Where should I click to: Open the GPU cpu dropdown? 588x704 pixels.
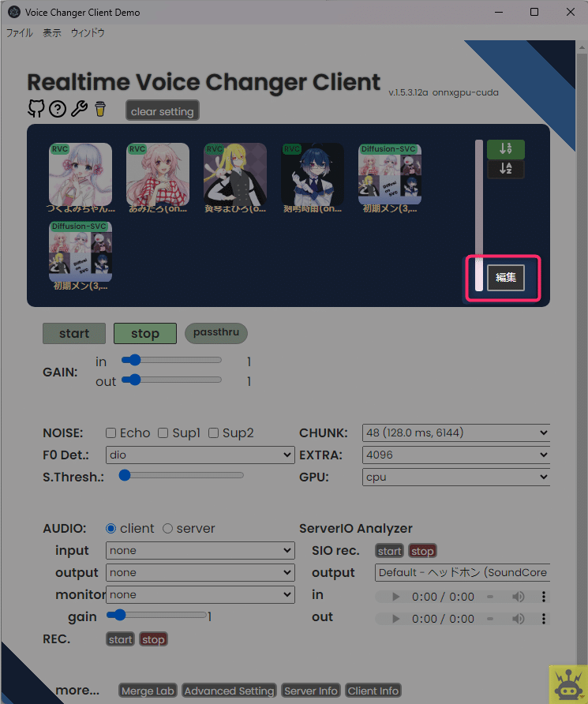pyautogui.click(x=456, y=477)
